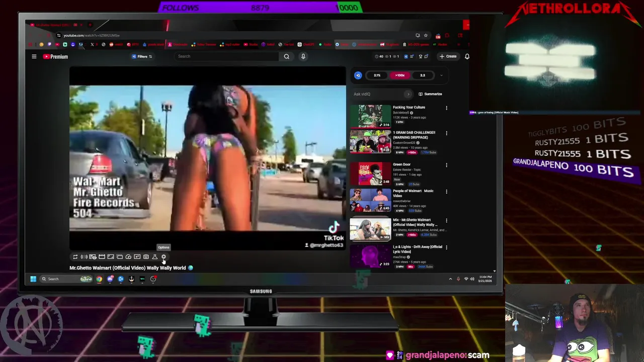Click the loop/repeat icon under the video
This screenshot has width=644, height=362.
point(75,257)
